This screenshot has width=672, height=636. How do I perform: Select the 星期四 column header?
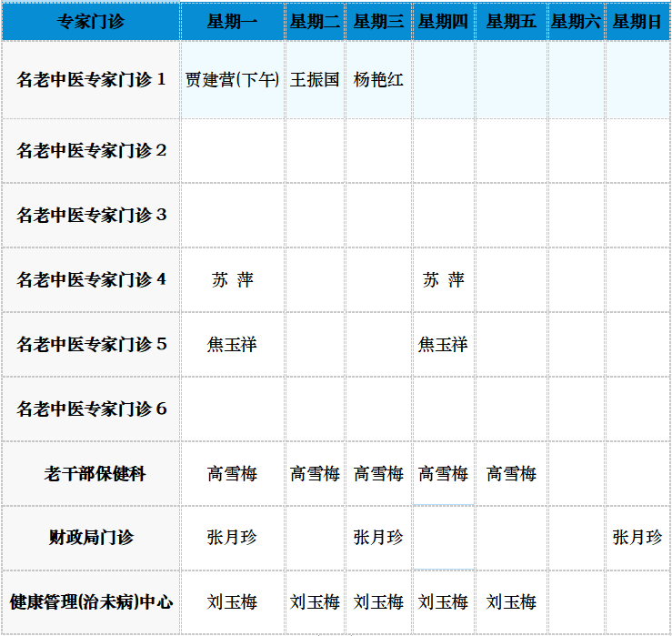pos(443,22)
